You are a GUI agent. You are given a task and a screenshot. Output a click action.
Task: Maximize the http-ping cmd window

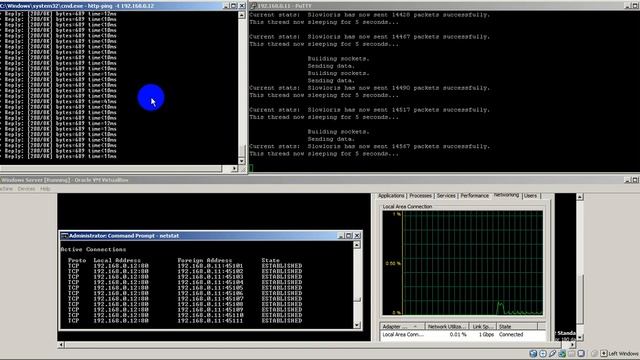point(233,6)
